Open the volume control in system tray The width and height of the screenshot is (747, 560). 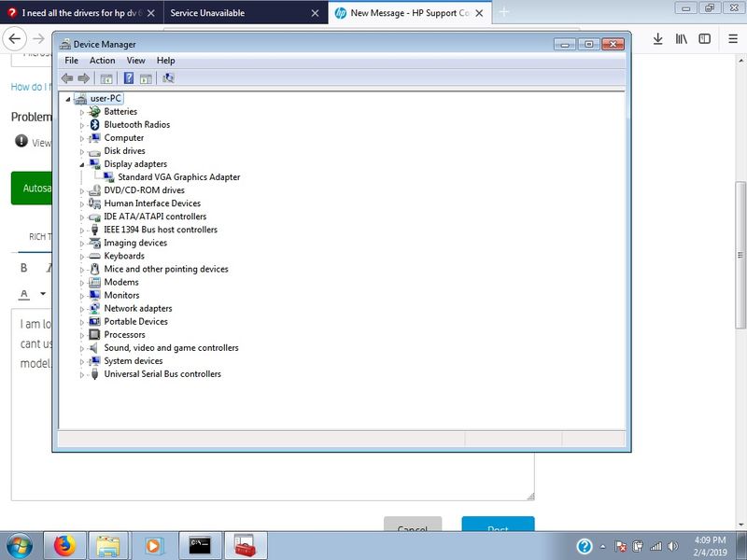tap(673, 547)
